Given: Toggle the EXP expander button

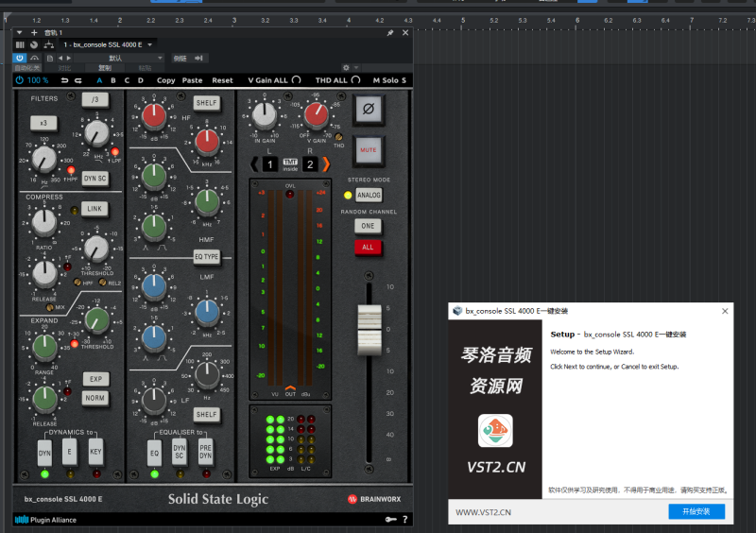Looking at the screenshot, I should tap(95, 379).
